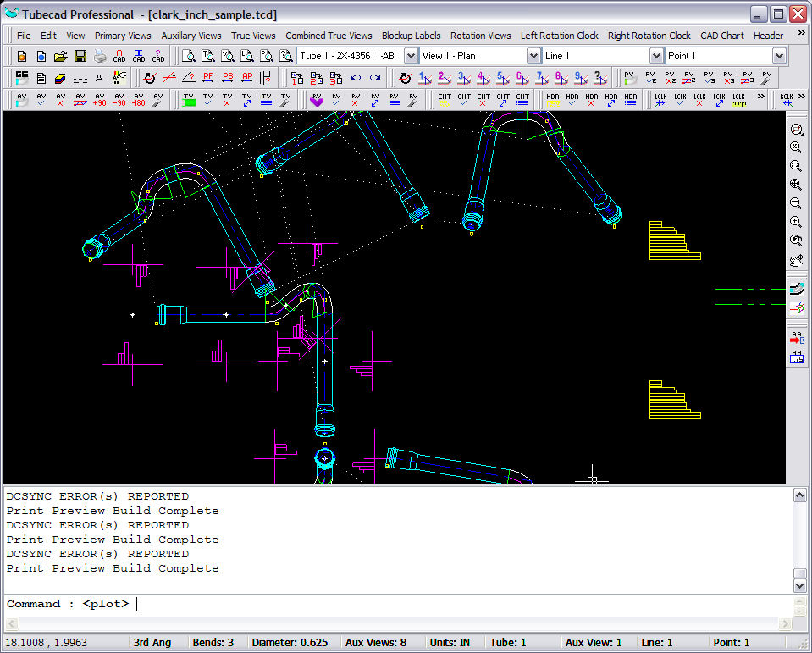Click the AV +90 rotation icon
The width and height of the screenshot is (812, 653).
99,100
